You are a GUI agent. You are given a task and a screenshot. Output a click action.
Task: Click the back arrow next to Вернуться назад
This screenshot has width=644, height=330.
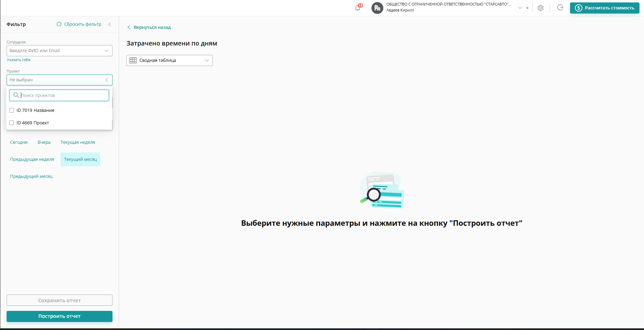point(129,27)
